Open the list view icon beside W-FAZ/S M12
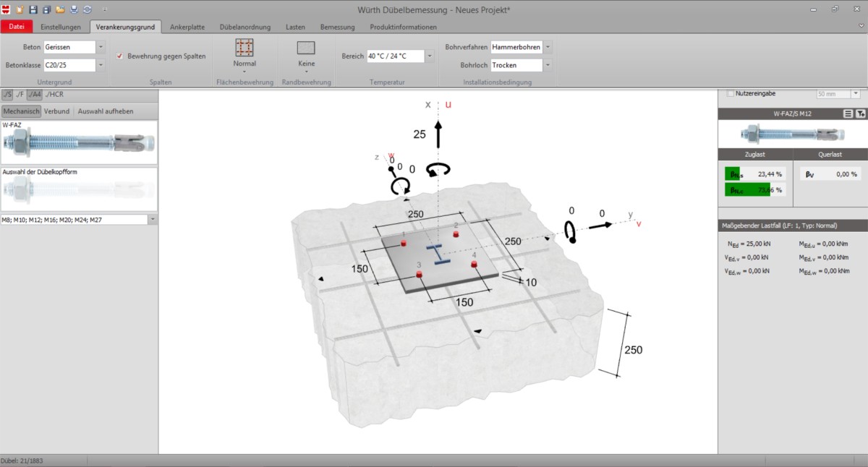Viewport: 868px width, 467px height. pos(848,113)
